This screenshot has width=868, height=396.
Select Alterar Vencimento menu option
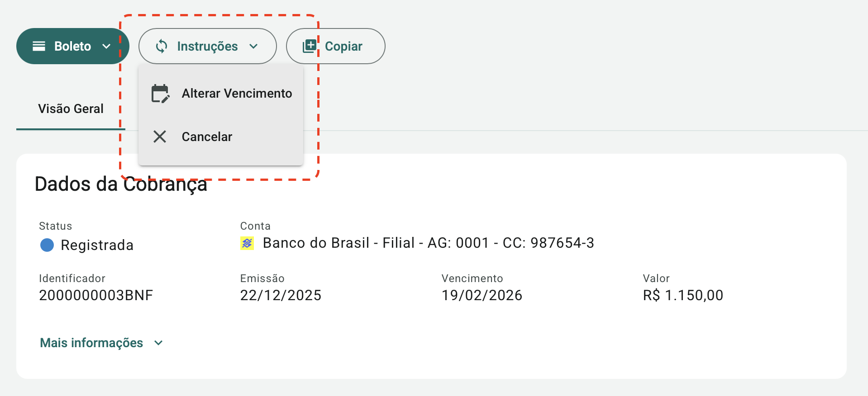tap(237, 94)
